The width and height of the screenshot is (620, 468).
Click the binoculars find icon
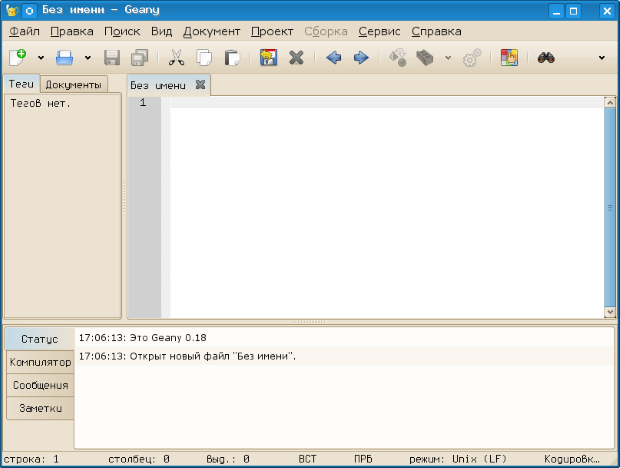(546, 58)
